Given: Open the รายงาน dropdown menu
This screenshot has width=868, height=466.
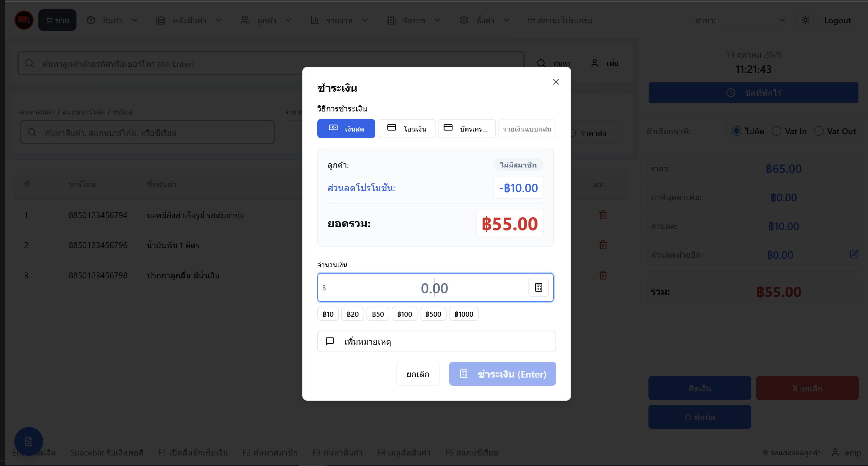Looking at the screenshot, I should 339,20.
